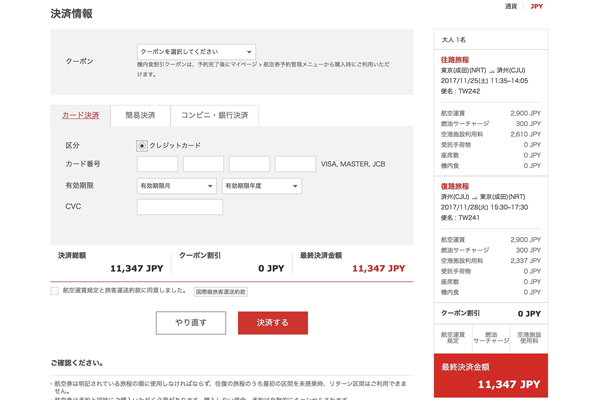Viewport: 600px width, 400px height.
Task: Check the fare rules agreement checkbox
Action: (54, 291)
